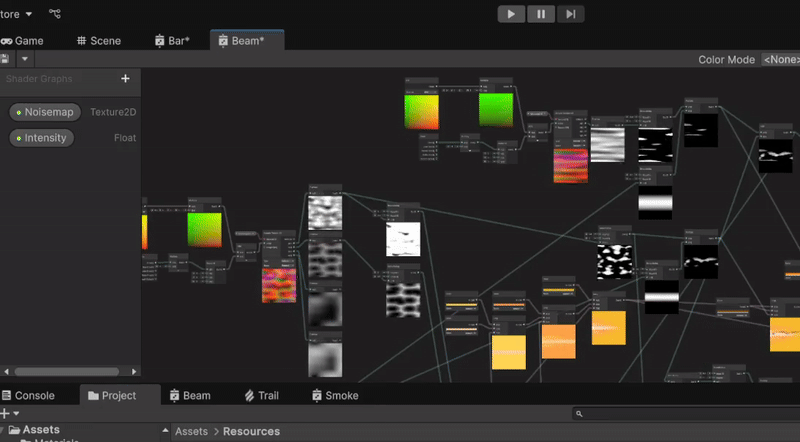Collapse the Assets folder tree arrow
Screen dimensions: 800x442
pos(3,430)
